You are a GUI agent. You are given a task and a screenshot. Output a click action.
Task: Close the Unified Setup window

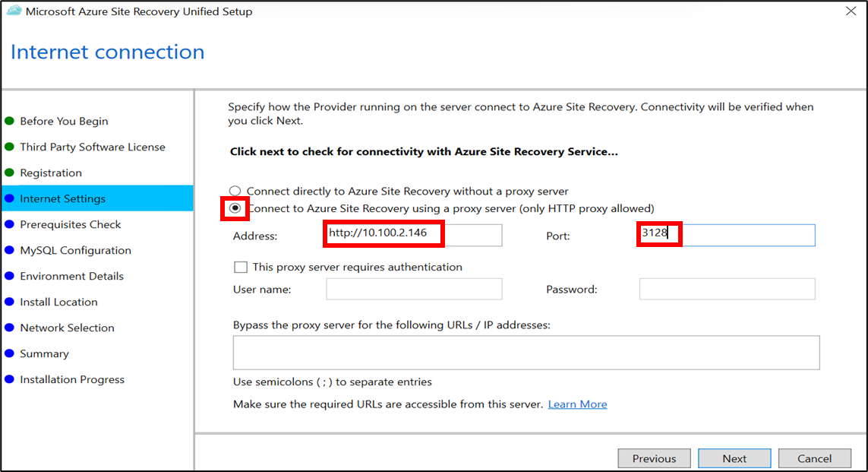pos(851,11)
